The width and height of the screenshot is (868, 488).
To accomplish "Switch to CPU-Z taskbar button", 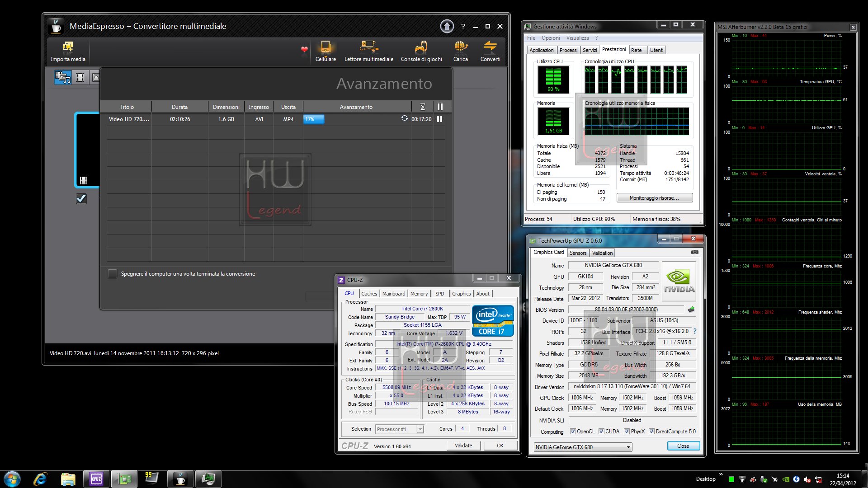I will (96, 479).
